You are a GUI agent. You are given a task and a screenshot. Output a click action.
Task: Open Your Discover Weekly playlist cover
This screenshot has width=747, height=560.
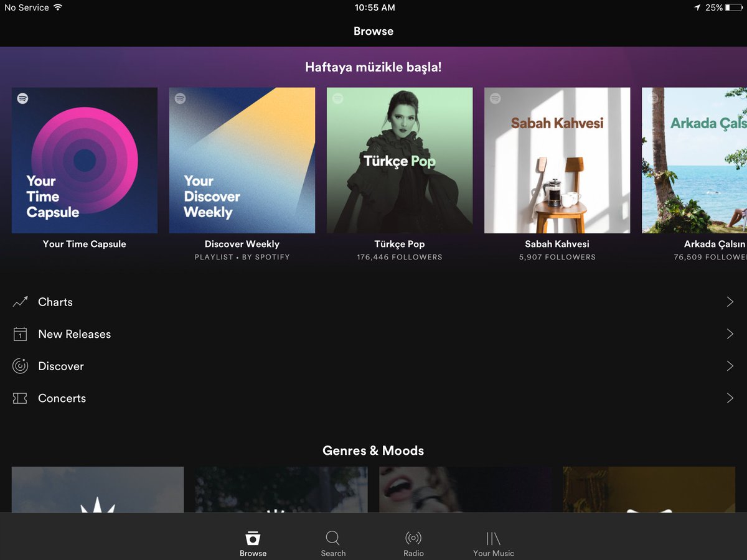click(242, 161)
